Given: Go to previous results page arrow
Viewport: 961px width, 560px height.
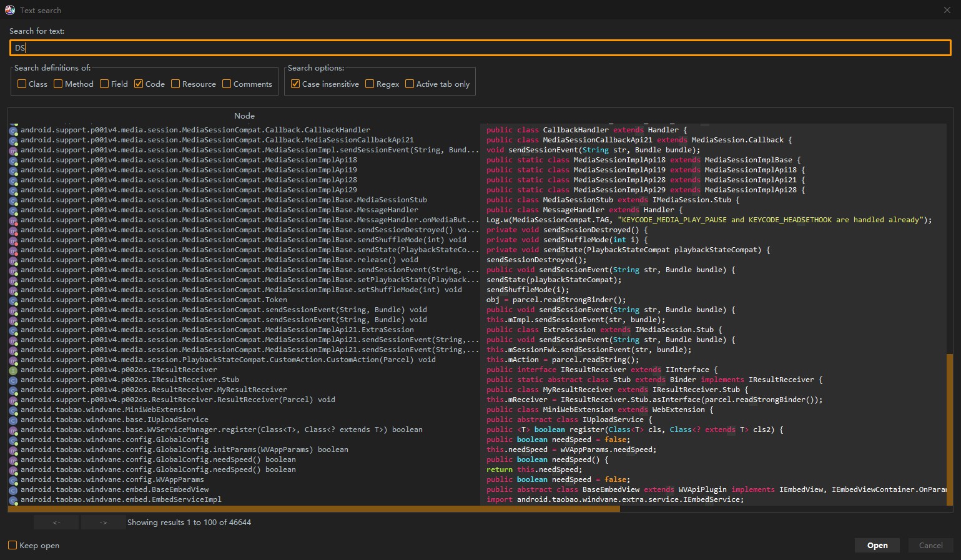Looking at the screenshot, I should click(x=56, y=523).
